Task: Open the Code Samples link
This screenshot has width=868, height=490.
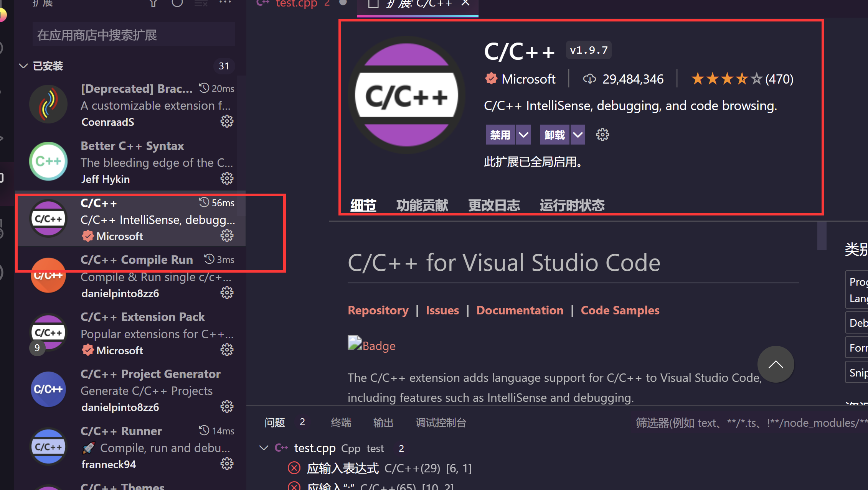Action: click(620, 310)
